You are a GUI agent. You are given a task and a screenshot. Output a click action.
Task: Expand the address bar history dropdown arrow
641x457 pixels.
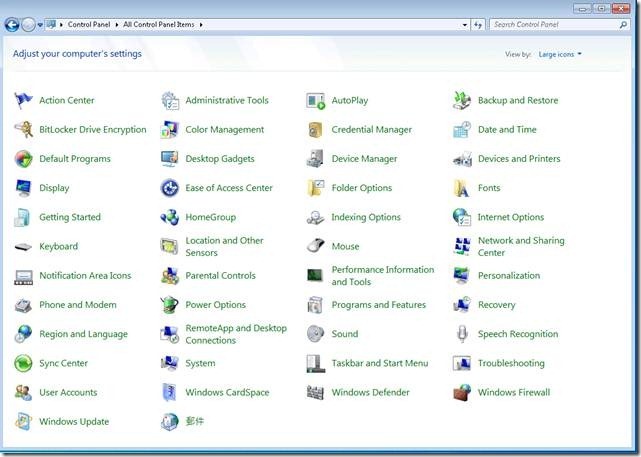click(464, 25)
